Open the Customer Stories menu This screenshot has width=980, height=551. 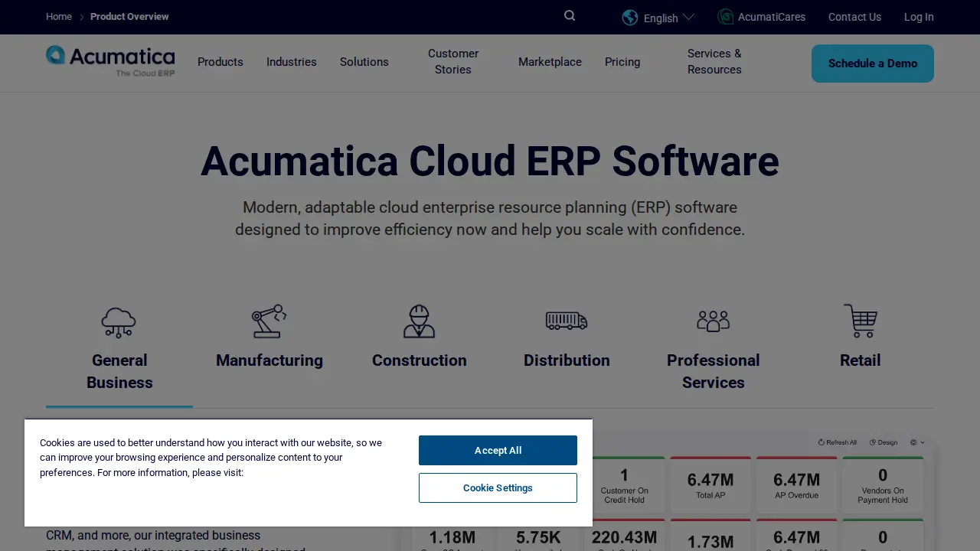click(x=453, y=61)
